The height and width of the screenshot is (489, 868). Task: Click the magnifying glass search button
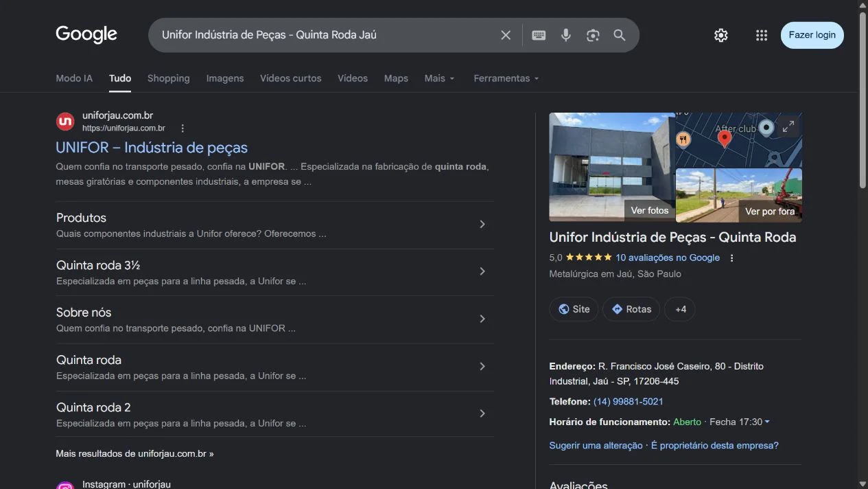[x=620, y=35]
